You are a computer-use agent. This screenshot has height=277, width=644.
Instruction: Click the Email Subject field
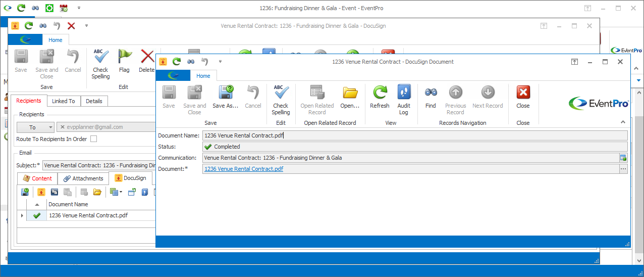pyautogui.click(x=99, y=165)
